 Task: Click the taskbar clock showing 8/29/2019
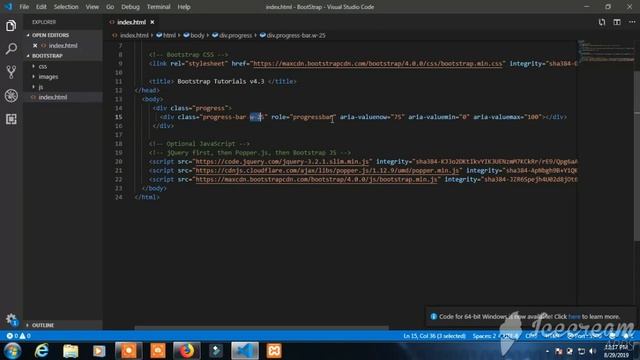pos(616,351)
